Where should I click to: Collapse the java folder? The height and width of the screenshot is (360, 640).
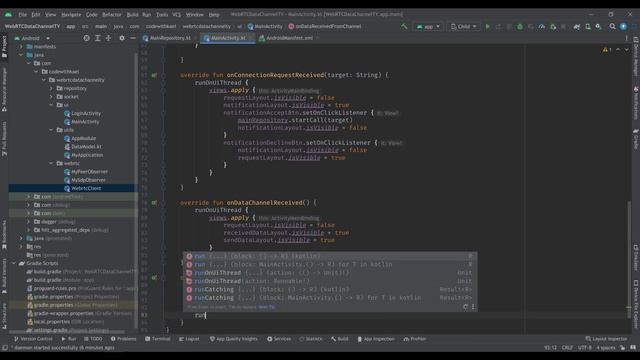click(x=21, y=55)
